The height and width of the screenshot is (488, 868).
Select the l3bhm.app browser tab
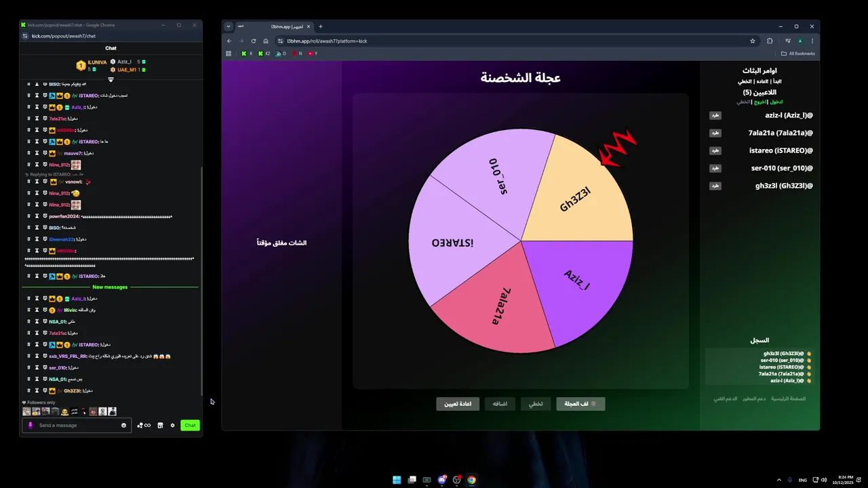point(275,26)
